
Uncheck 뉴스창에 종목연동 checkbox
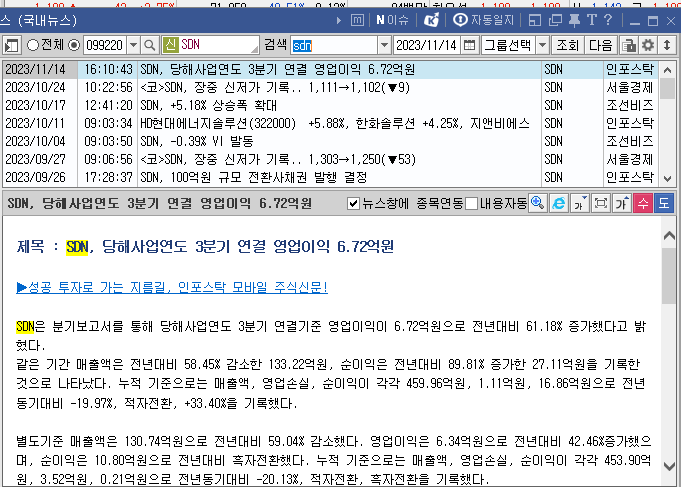354,203
